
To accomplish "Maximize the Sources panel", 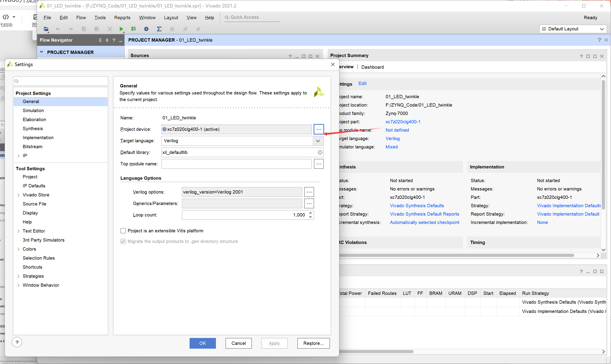I will [304, 56].
